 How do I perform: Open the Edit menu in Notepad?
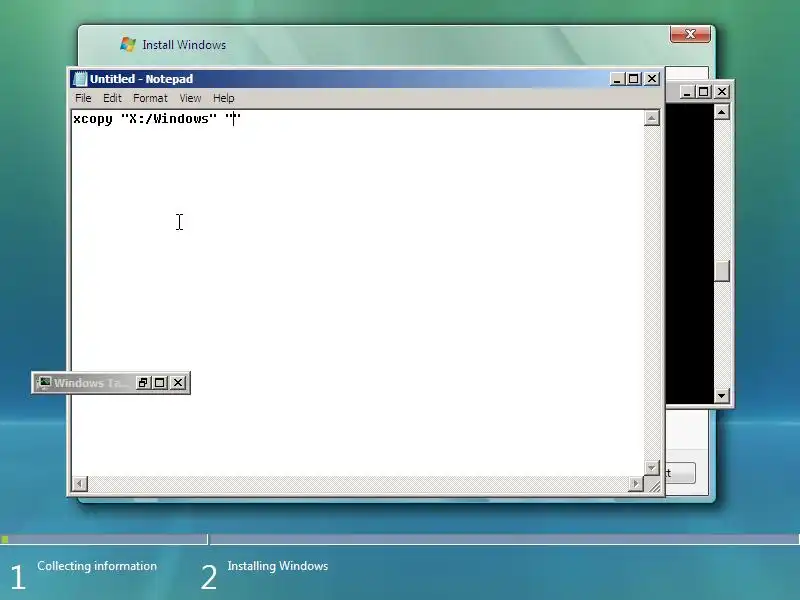(112, 98)
